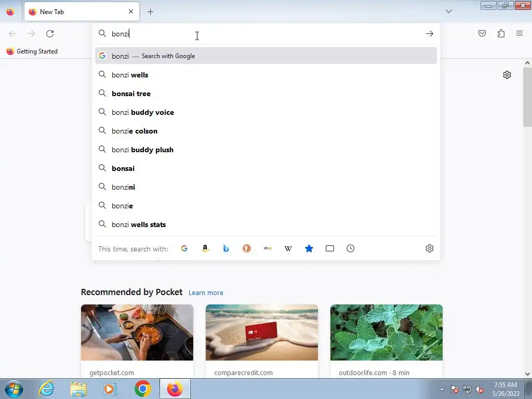The height and width of the screenshot is (399, 532).
Task: Launch Google Chrome from taskbar
Action: [x=142, y=389]
